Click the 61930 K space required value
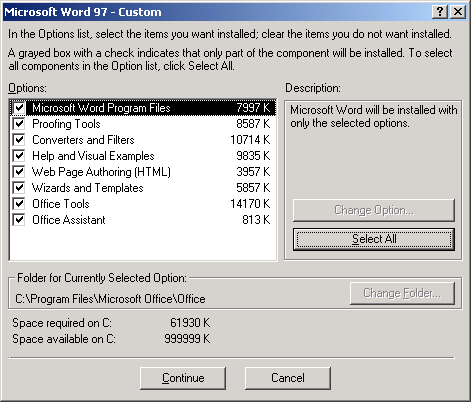 190,323
